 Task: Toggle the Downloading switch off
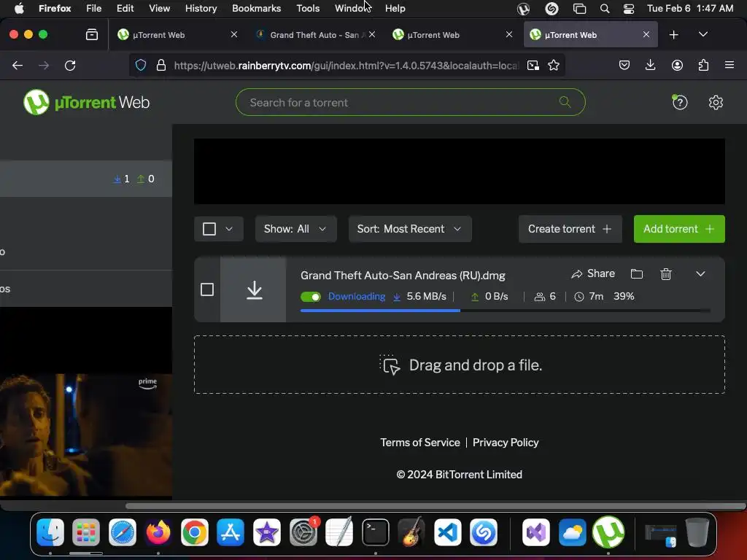pos(311,297)
